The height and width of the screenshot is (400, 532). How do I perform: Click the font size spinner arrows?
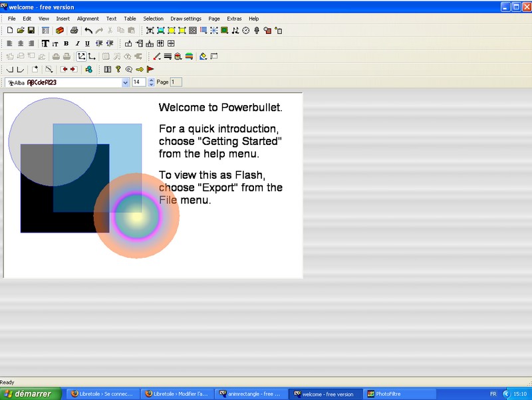[x=152, y=82]
